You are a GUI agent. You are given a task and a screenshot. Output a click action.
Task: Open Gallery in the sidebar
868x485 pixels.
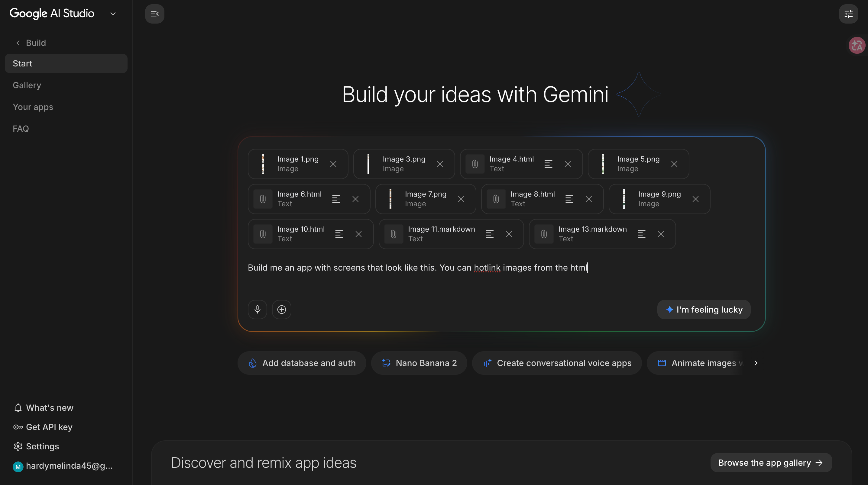pos(27,85)
